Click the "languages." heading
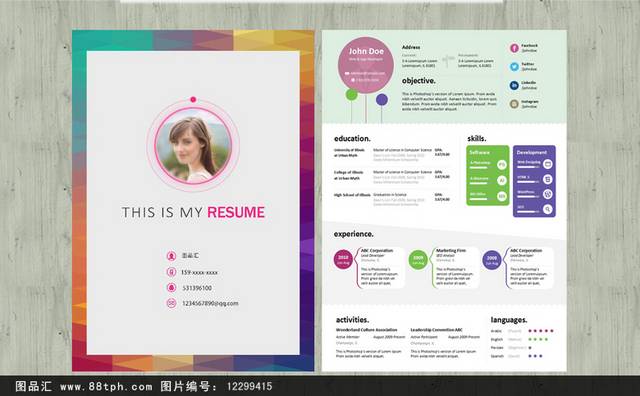The height and width of the screenshot is (396, 640). tap(509, 320)
